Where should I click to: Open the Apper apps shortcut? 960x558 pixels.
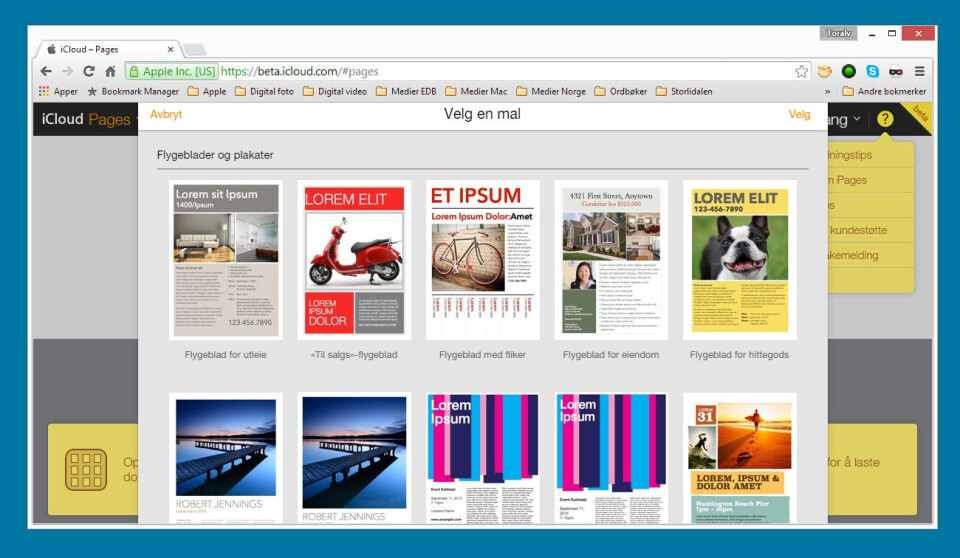pyautogui.click(x=58, y=91)
